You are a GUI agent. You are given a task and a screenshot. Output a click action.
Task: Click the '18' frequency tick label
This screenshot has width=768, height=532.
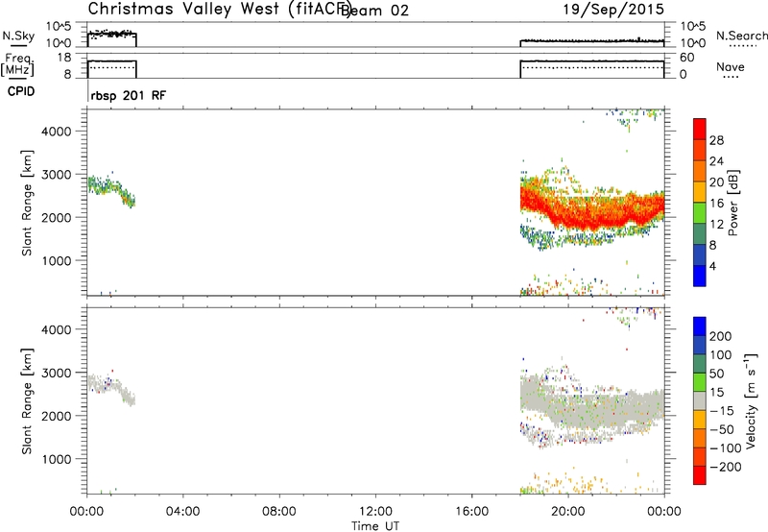63,58
